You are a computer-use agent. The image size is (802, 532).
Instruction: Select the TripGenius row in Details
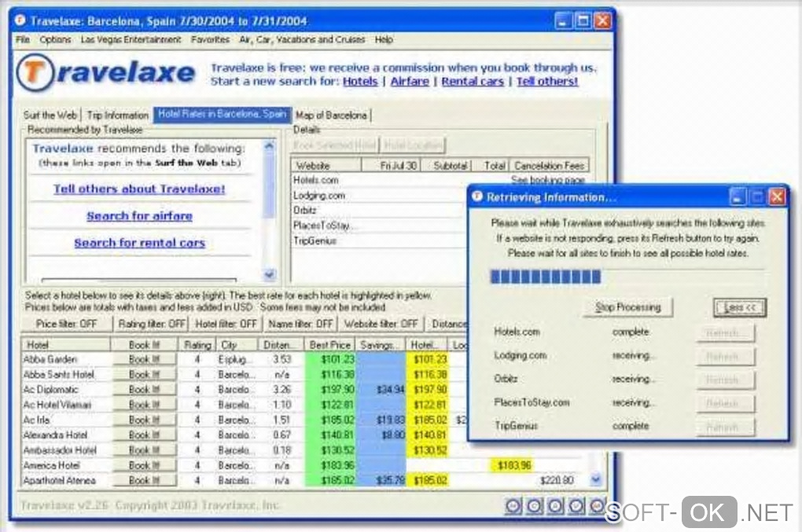click(x=378, y=240)
